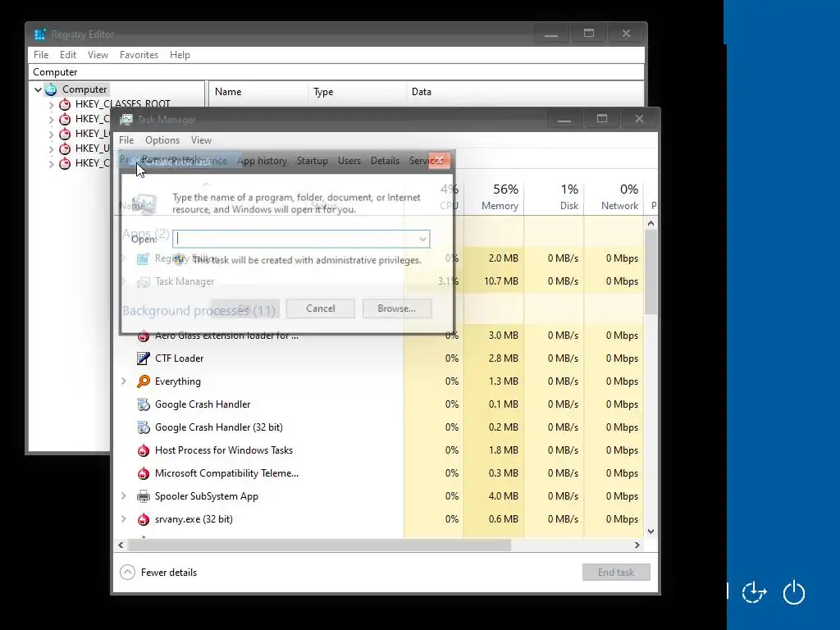Open the Favorites menu in Registry Editor
Viewport: 840px width, 630px height.
pos(139,55)
